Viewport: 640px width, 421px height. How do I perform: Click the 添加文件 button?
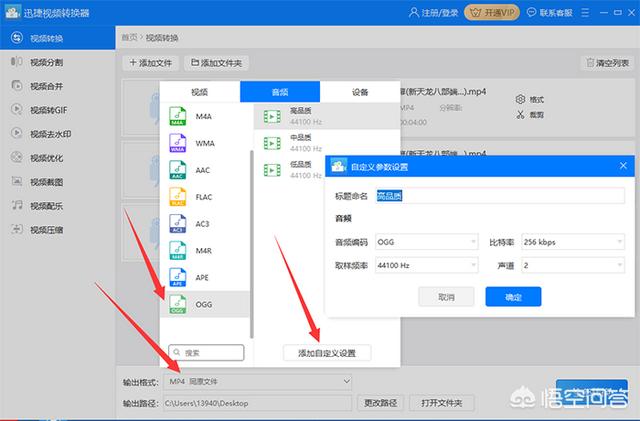[x=151, y=63]
